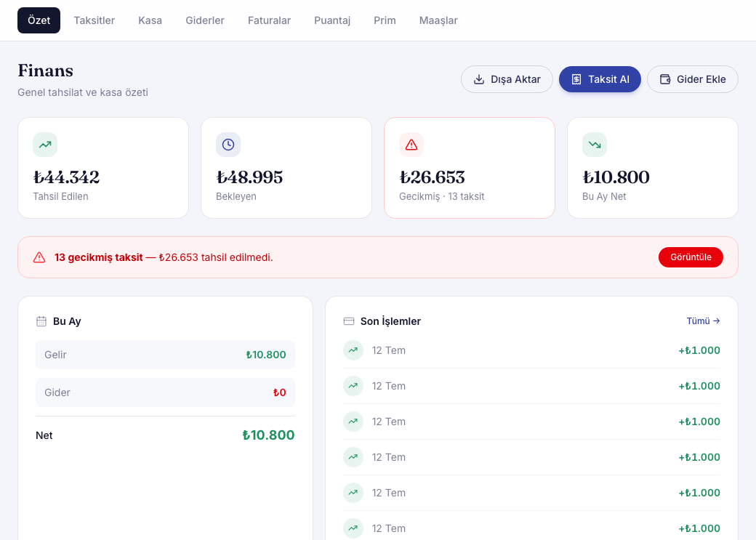Switch to the Taksitler tab

[94, 20]
